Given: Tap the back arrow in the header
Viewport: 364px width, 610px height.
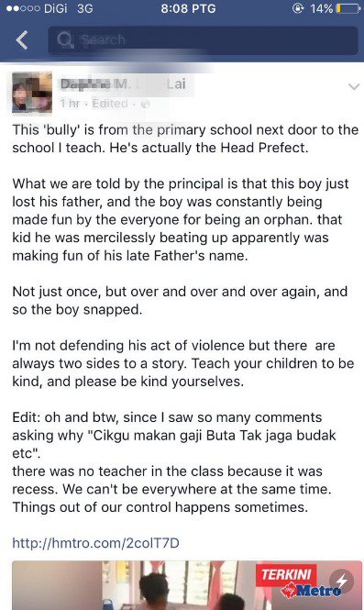Looking at the screenshot, I should (22, 40).
